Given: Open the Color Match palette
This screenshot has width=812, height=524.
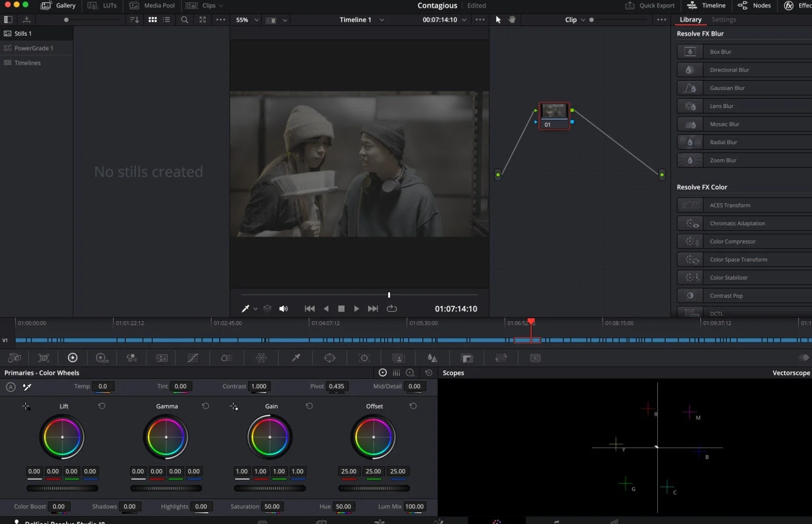Looking at the screenshot, I should [x=44, y=358].
